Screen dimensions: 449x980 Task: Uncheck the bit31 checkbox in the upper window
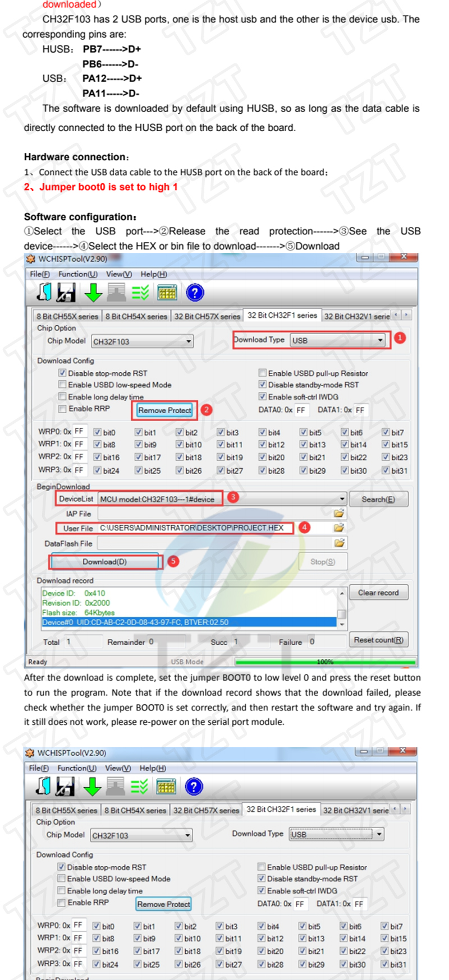point(386,470)
